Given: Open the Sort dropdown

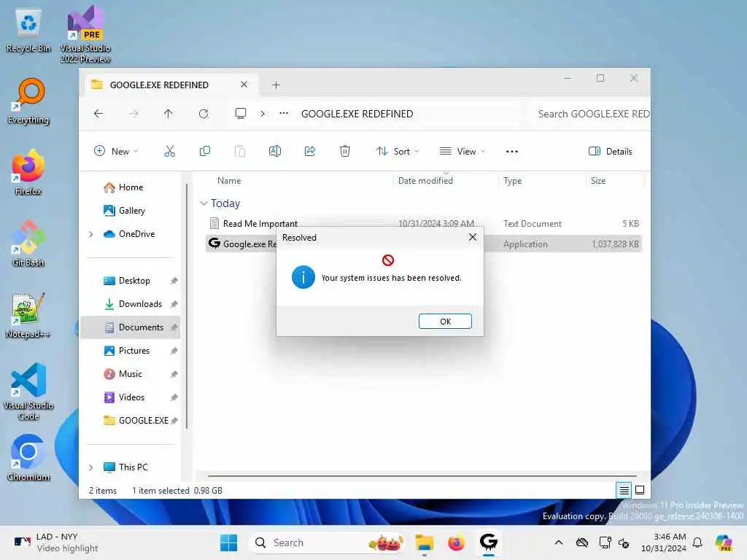Looking at the screenshot, I should tap(398, 152).
